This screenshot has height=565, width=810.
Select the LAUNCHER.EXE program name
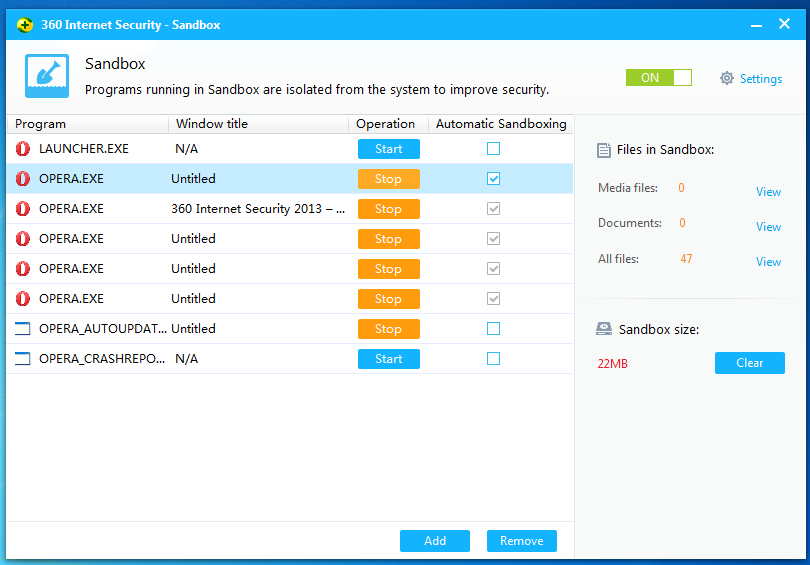point(84,149)
